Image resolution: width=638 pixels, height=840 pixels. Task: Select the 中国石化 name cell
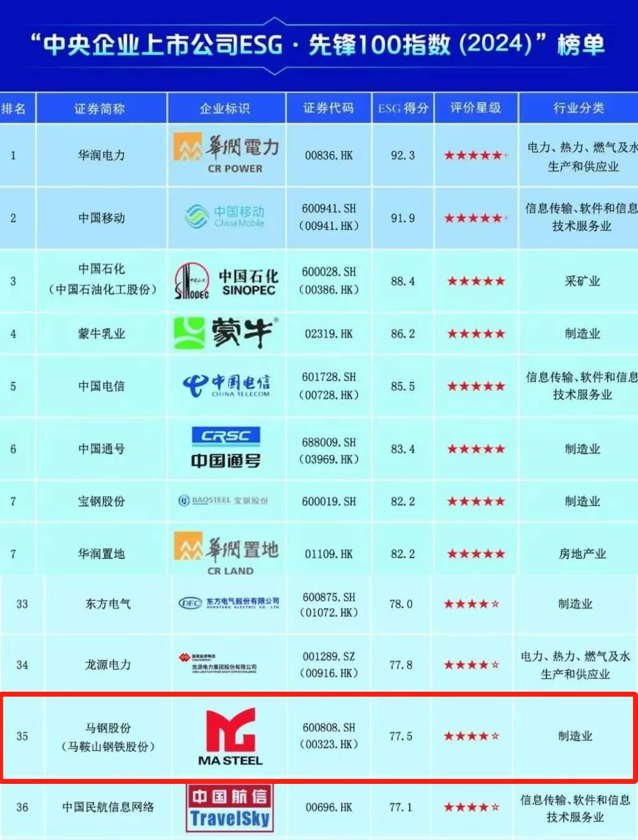tap(102, 279)
